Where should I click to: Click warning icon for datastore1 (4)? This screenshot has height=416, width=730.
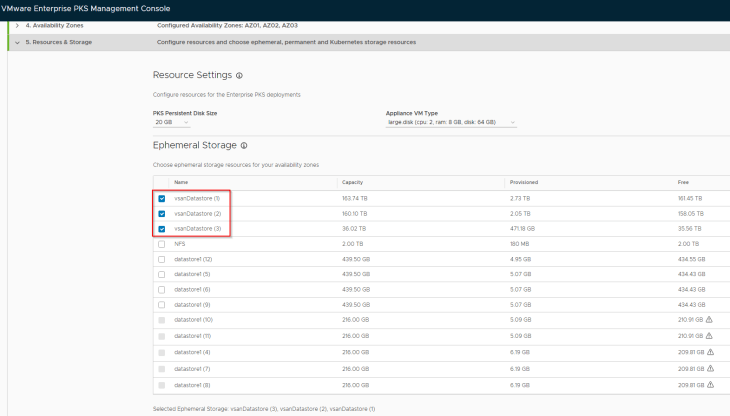[x=709, y=352]
